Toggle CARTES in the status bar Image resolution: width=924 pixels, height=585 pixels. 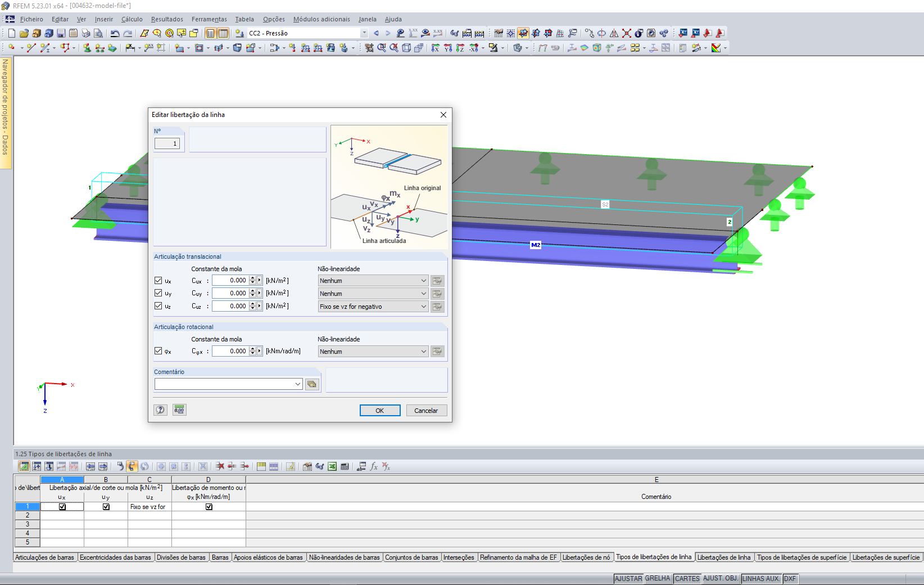click(x=687, y=579)
